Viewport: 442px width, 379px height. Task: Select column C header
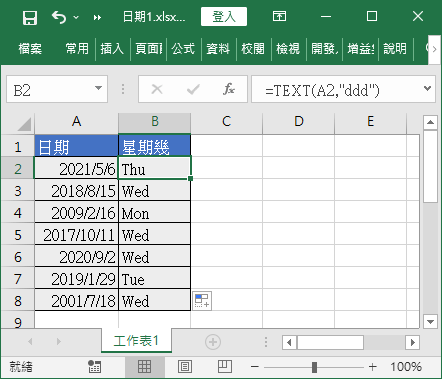click(227, 122)
